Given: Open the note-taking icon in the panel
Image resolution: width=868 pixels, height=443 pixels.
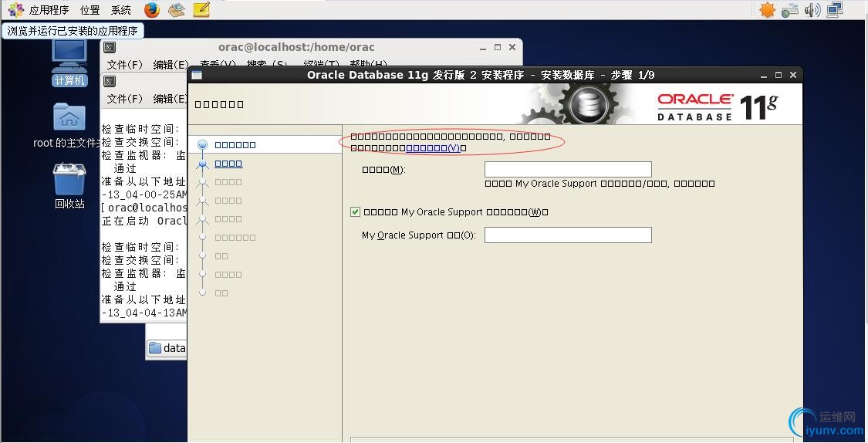Looking at the screenshot, I should 201,9.
